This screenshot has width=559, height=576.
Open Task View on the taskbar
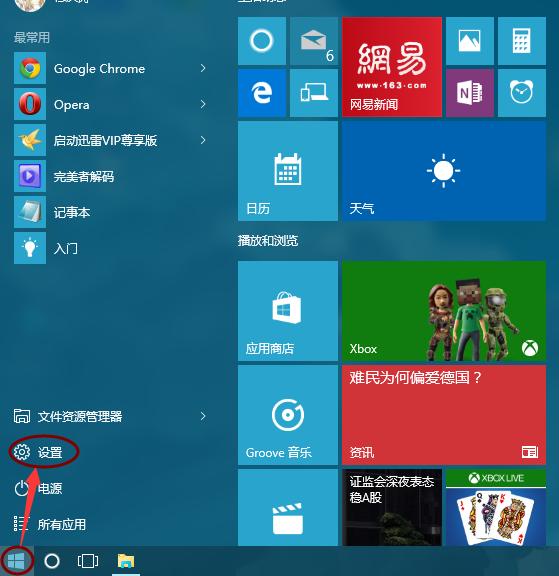[x=88, y=561]
